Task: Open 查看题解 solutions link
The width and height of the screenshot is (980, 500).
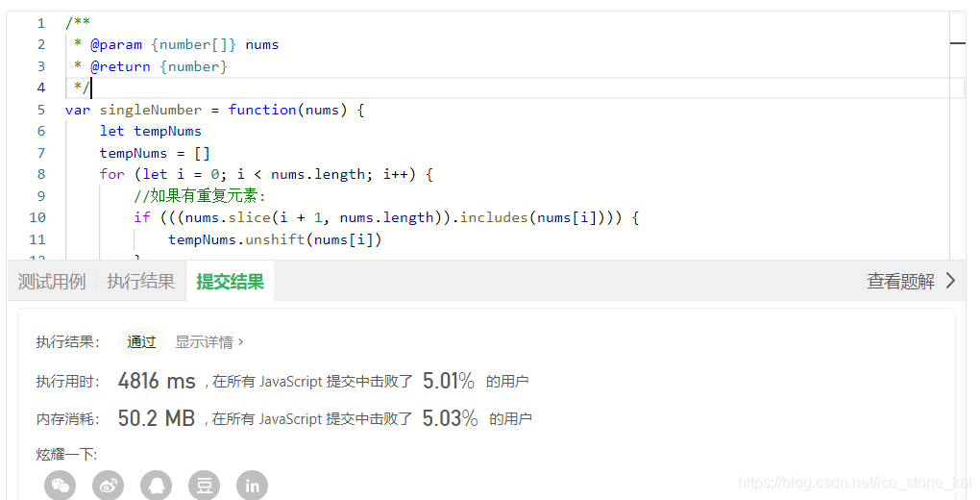Action: [x=900, y=281]
